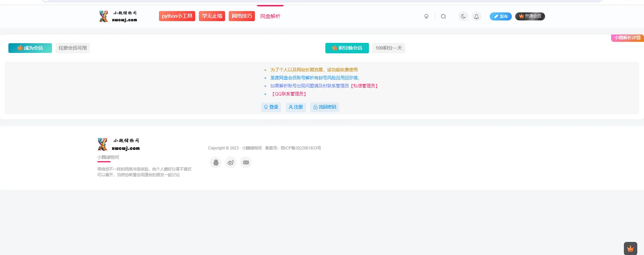Image resolution: width=644 pixels, height=255 pixels.
Task: Open the Weibo icon in footer
Action: [231, 163]
